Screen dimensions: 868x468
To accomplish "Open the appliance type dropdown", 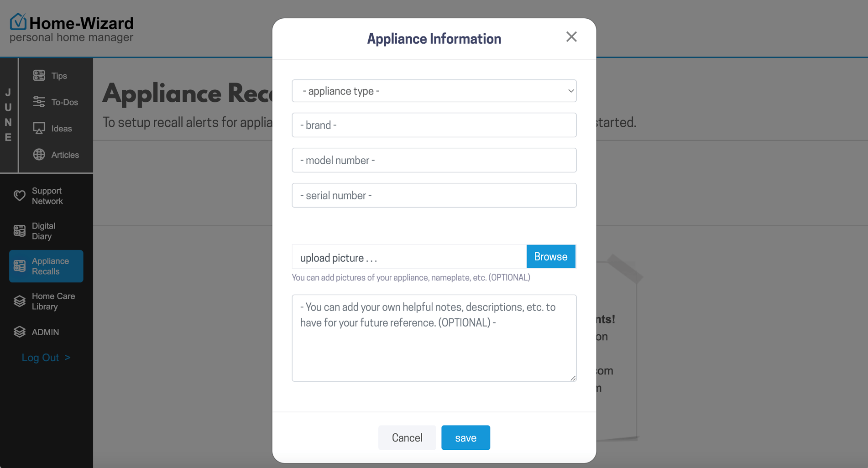I will 434,91.
